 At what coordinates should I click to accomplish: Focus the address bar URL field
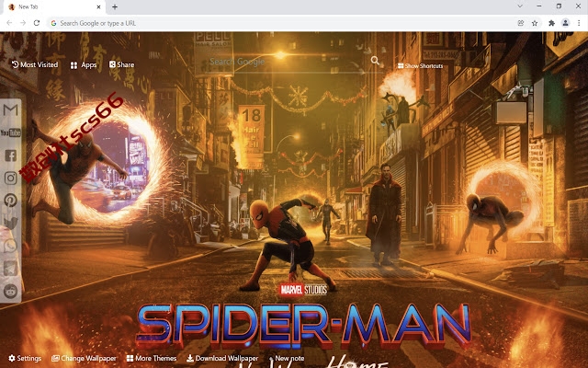[281, 23]
